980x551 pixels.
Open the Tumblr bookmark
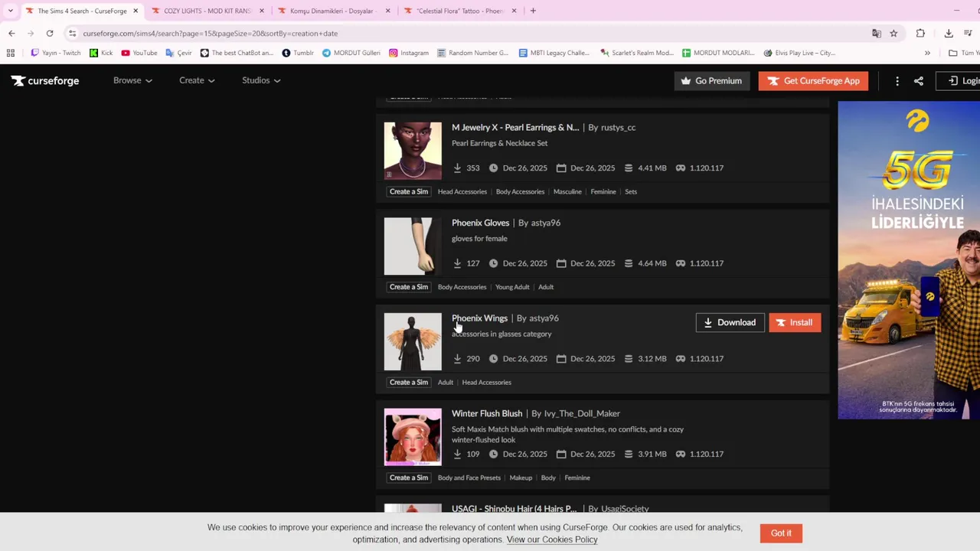[298, 53]
